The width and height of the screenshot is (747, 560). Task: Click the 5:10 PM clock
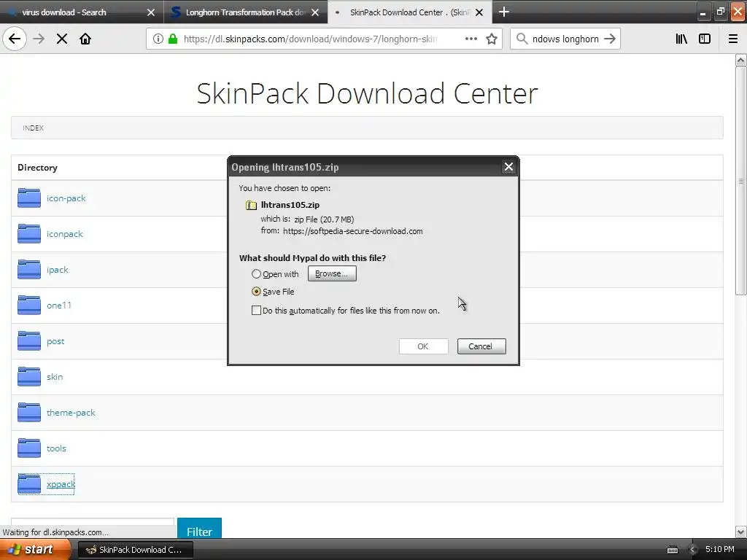coord(720,549)
